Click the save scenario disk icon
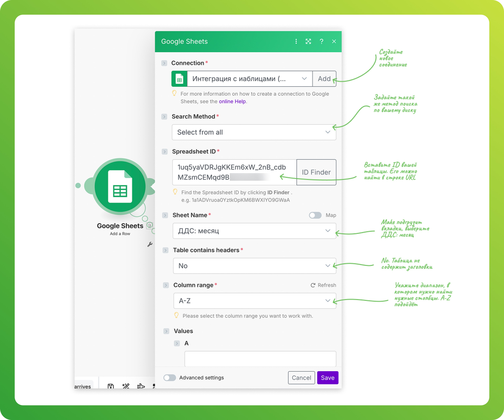The height and width of the screenshot is (420, 504). pyautogui.click(x=111, y=386)
